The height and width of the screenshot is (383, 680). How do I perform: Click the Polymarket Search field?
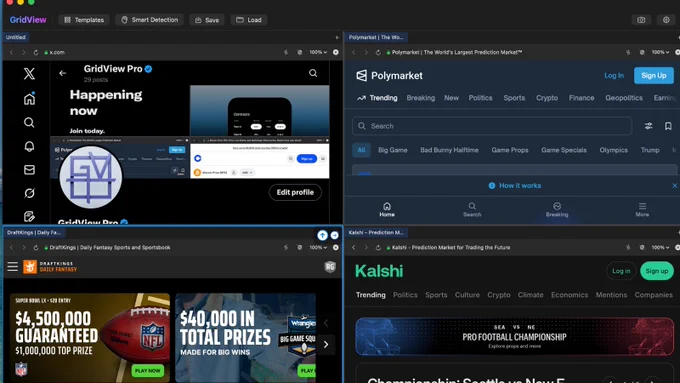pos(492,126)
